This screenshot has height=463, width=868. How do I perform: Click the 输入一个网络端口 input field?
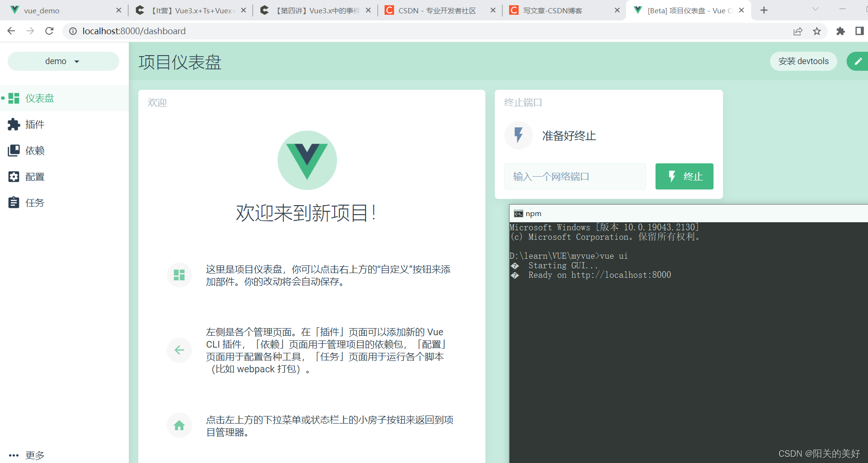575,176
